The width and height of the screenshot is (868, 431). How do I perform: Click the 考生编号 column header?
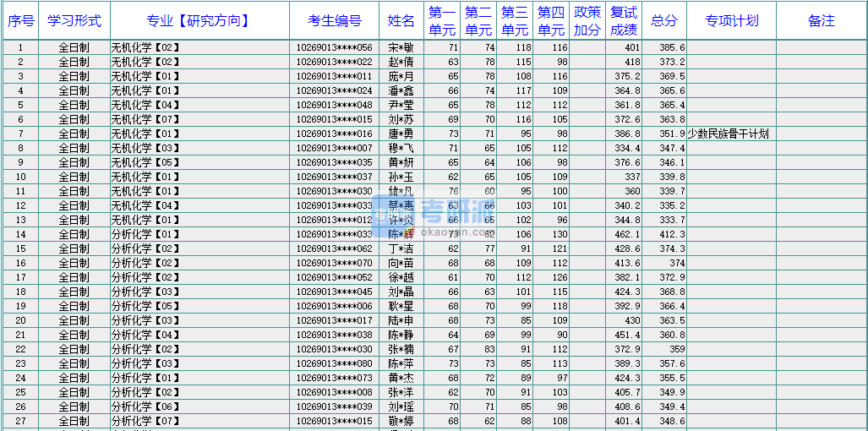click(334, 21)
